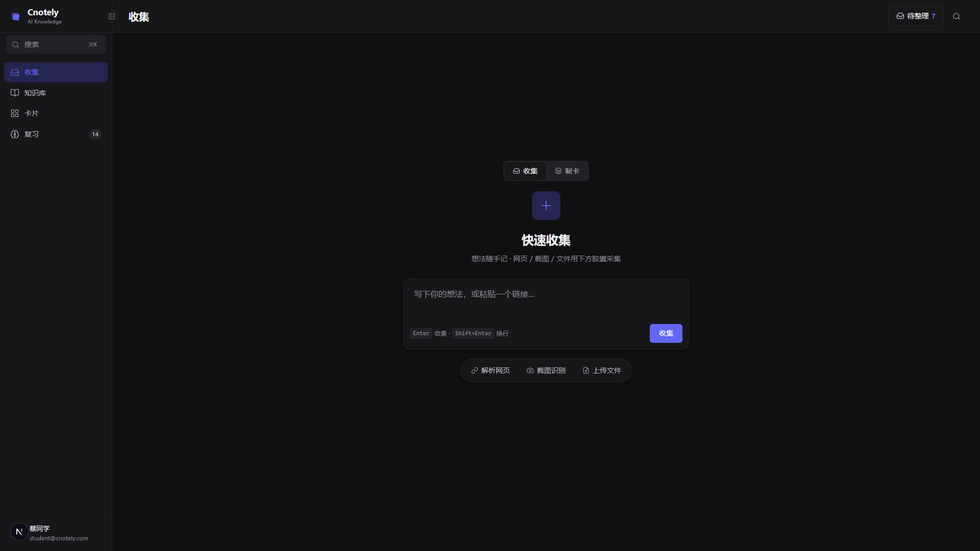
Task: Click the purple 收集 submit button
Action: tap(666, 333)
